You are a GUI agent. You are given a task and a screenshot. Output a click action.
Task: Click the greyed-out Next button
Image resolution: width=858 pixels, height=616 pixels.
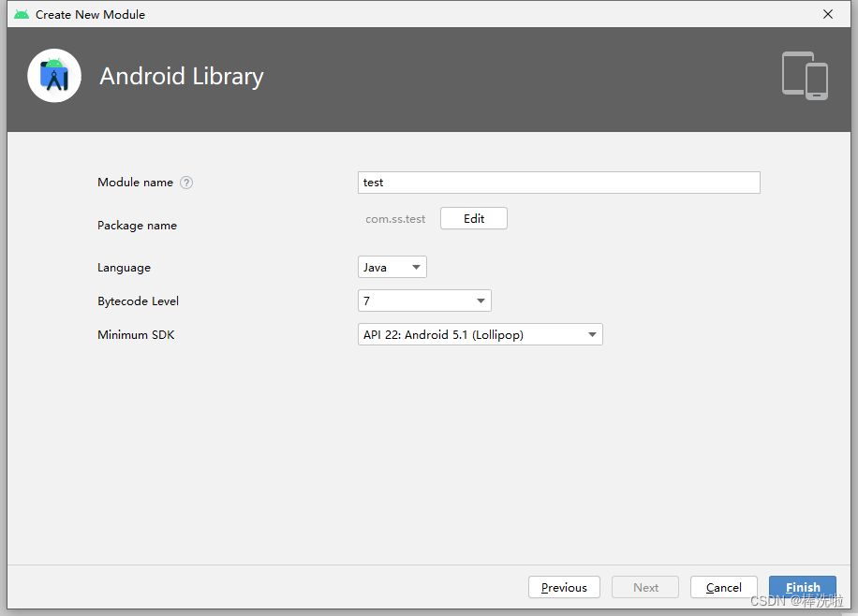pos(645,588)
